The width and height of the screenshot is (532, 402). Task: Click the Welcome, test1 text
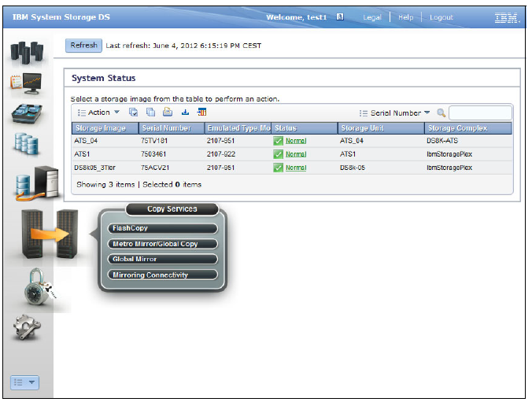[296, 17]
